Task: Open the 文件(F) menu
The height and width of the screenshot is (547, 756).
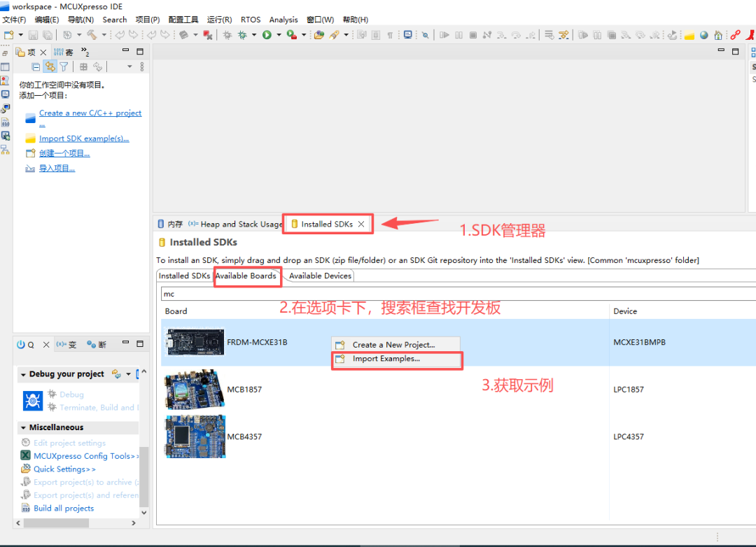Action: click(x=14, y=20)
